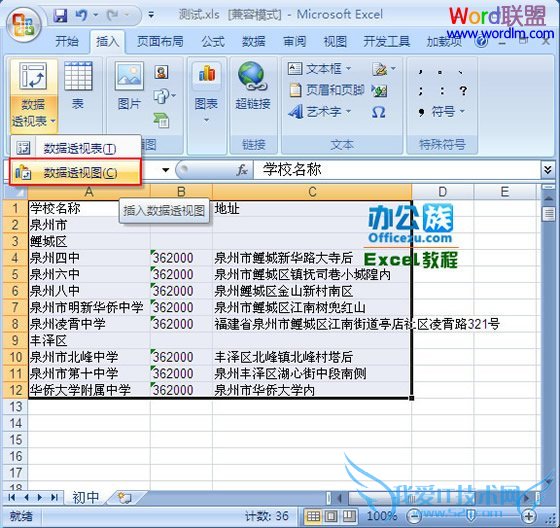Click the signature line icon
The width and height of the screenshot is (560, 528).
380,69
